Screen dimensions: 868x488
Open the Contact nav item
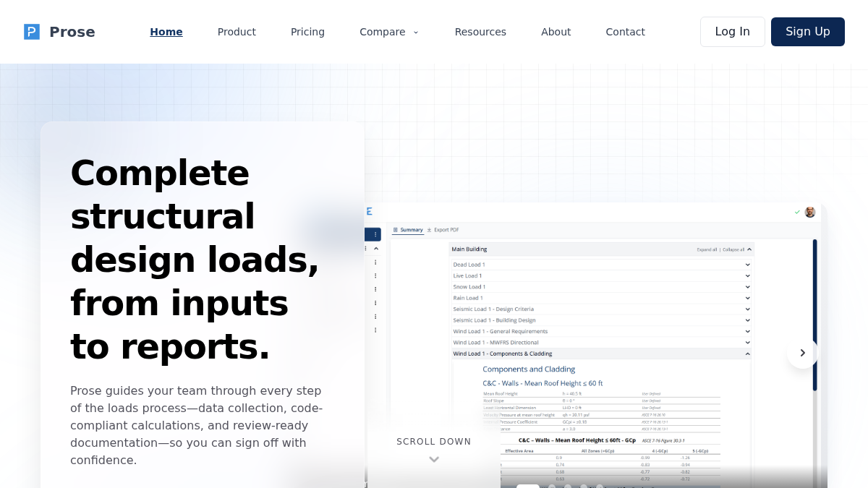[625, 32]
